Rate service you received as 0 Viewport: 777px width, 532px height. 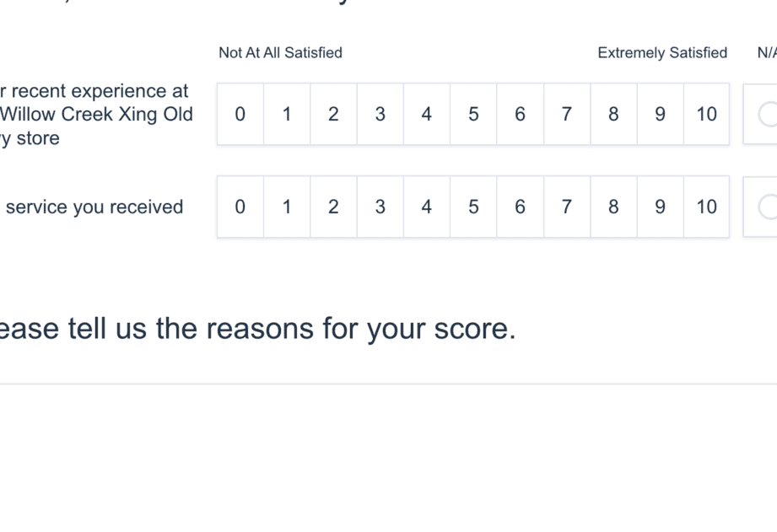[240, 207]
